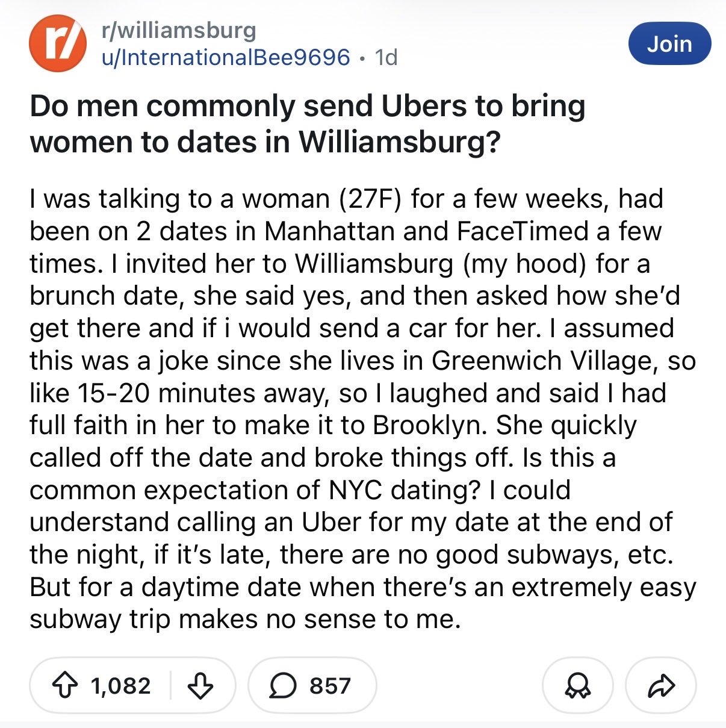Open comments via the speech bubble icon
The width and height of the screenshot is (726, 728).
(x=281, y=685)
